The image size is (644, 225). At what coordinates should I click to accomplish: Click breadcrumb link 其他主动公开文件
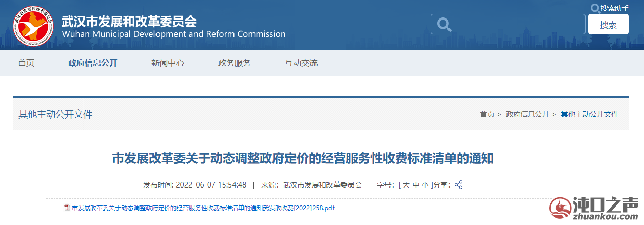(590, 114)
